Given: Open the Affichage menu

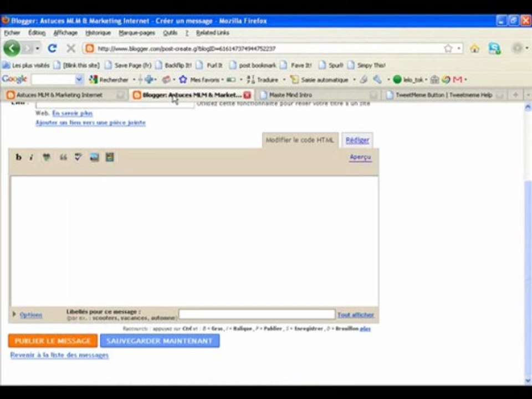Looking at the screenshot, I should click(x=65, y=33).
